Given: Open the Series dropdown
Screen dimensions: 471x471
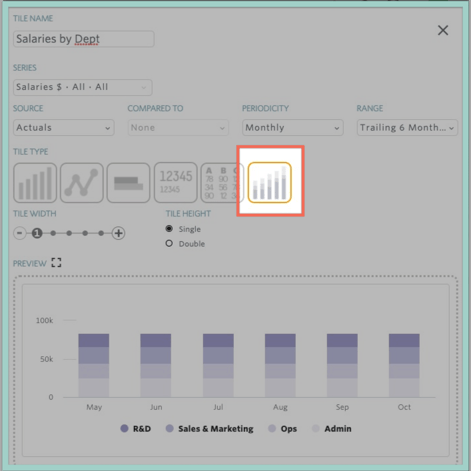Looking at the screenshot, I should pos(83,87).
